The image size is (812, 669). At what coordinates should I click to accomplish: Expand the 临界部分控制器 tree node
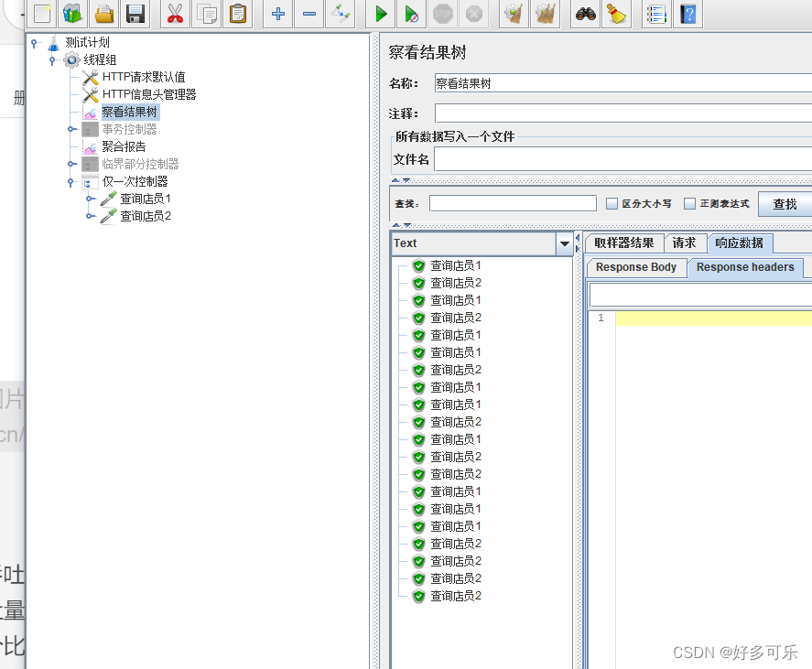[x=72, y=164]
